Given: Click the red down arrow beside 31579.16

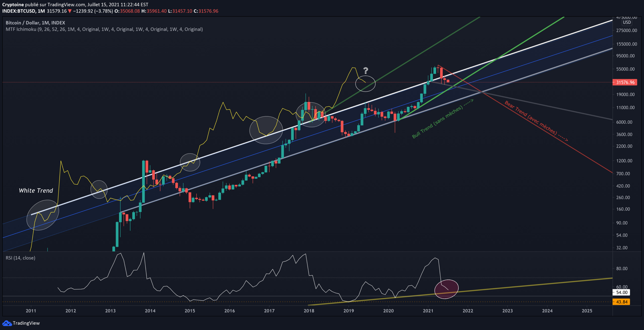Looking at the screenshot, I should (x=70, y=11).
